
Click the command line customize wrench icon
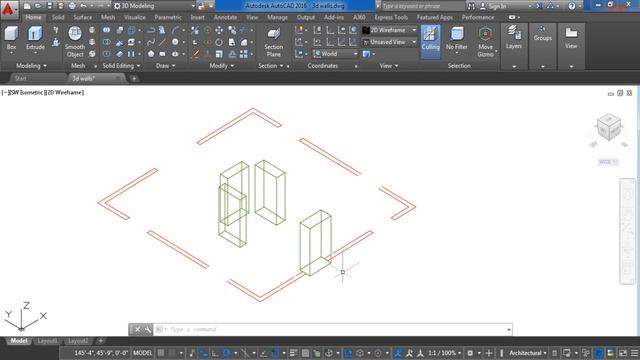tap(147, 329)
